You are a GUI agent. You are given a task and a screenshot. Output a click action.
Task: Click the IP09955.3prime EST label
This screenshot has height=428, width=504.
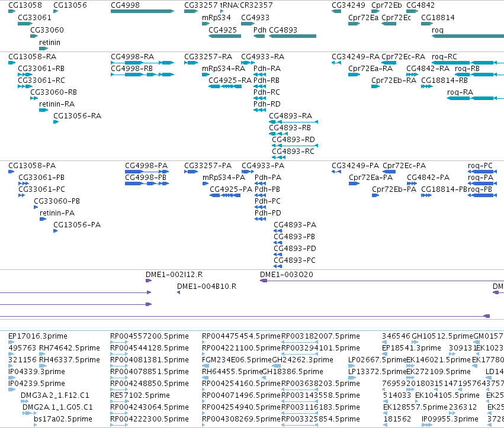coord(450,419)
